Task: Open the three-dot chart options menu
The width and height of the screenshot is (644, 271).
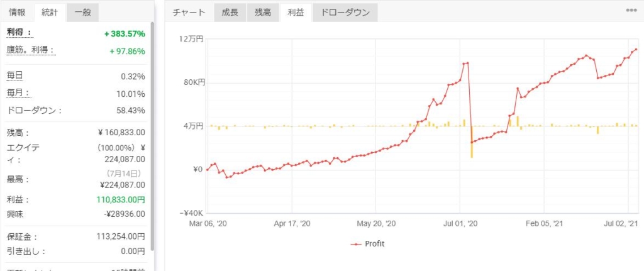Action: point(631,11)
